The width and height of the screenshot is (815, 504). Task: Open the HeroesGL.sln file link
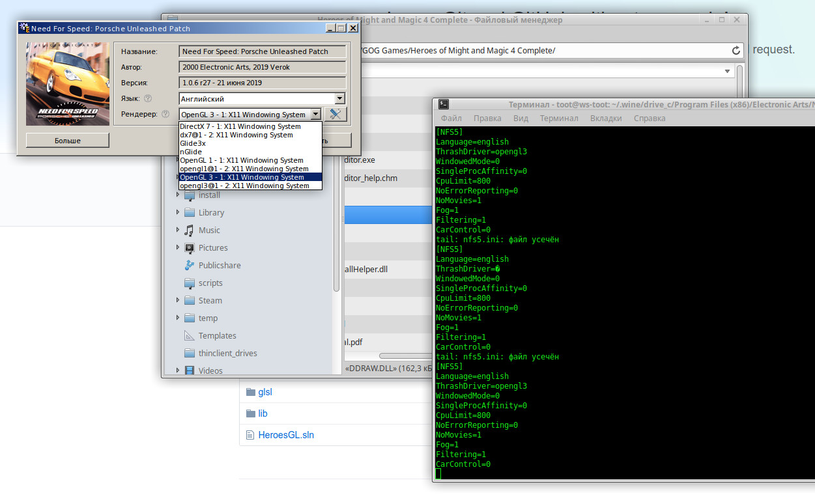click(x=286, y=435)
